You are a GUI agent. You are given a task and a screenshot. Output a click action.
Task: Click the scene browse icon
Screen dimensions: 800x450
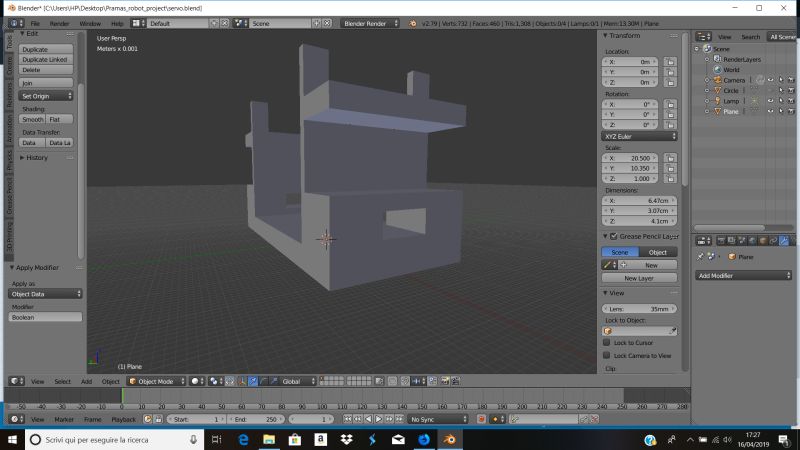pos(239,23)
